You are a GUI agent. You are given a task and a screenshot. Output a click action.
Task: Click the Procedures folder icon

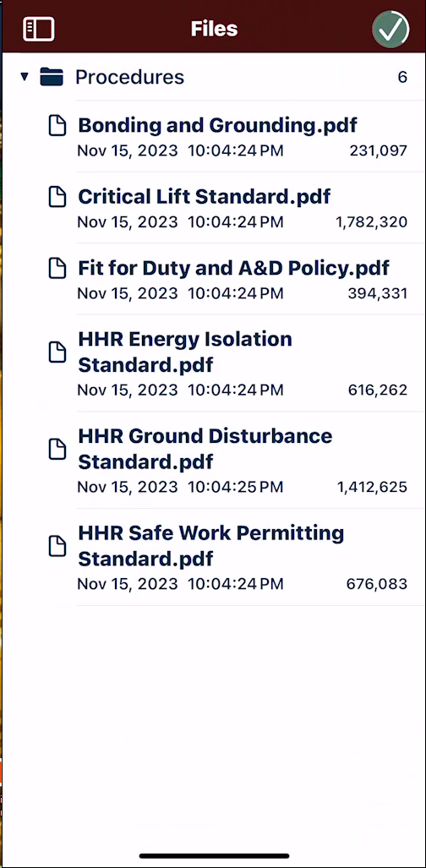[x=52, y=77]
